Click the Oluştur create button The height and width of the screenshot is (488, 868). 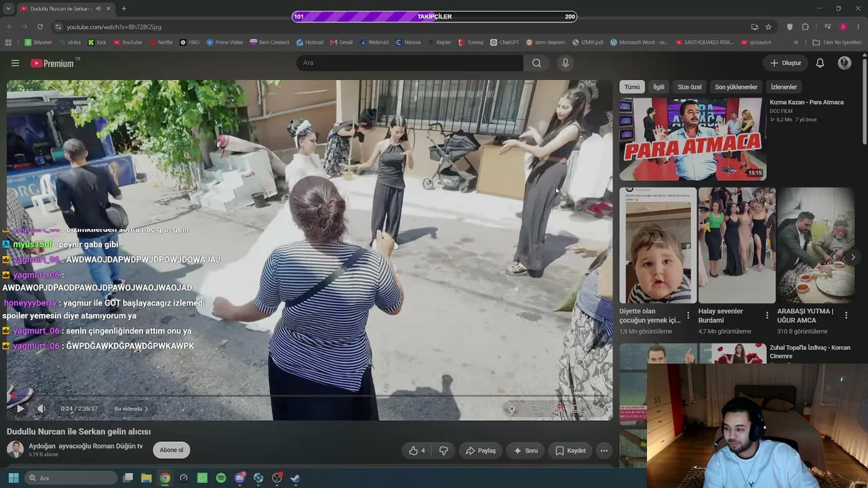coord(785,63)
